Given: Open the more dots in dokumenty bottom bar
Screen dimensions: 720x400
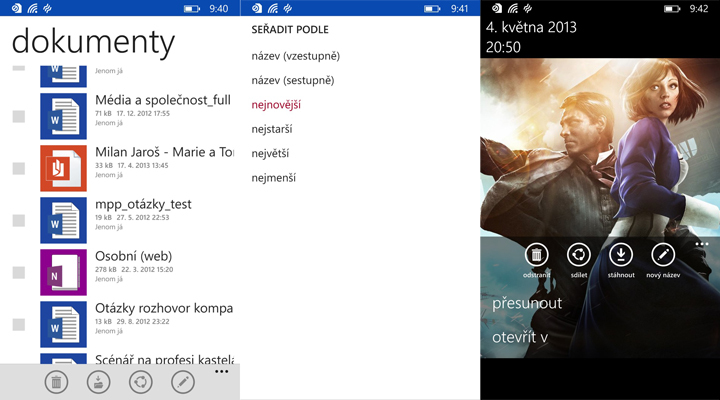Looking at the screenshot, I should point(221,372).
